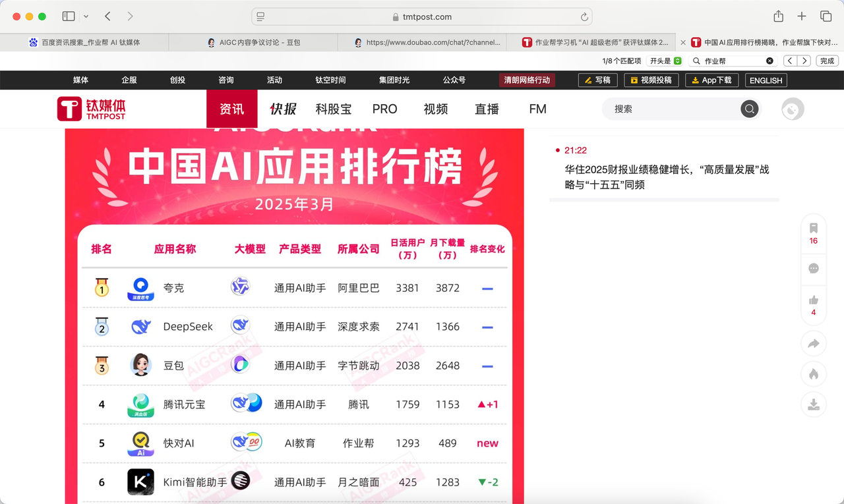844x504 pixels.
Task: Select the 资讯 navigation tab
Action: pyautogui.click(x=231, y=109)
